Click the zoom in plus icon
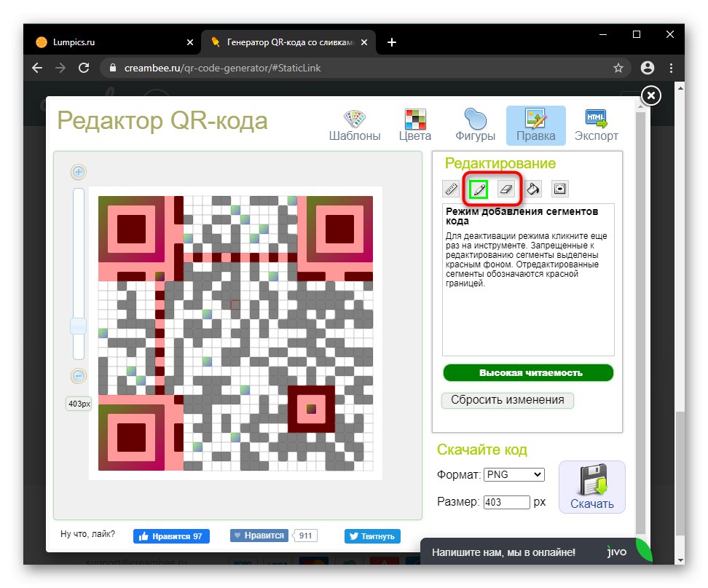The width and height of the screenshot is (708, 588). point(79,172)
